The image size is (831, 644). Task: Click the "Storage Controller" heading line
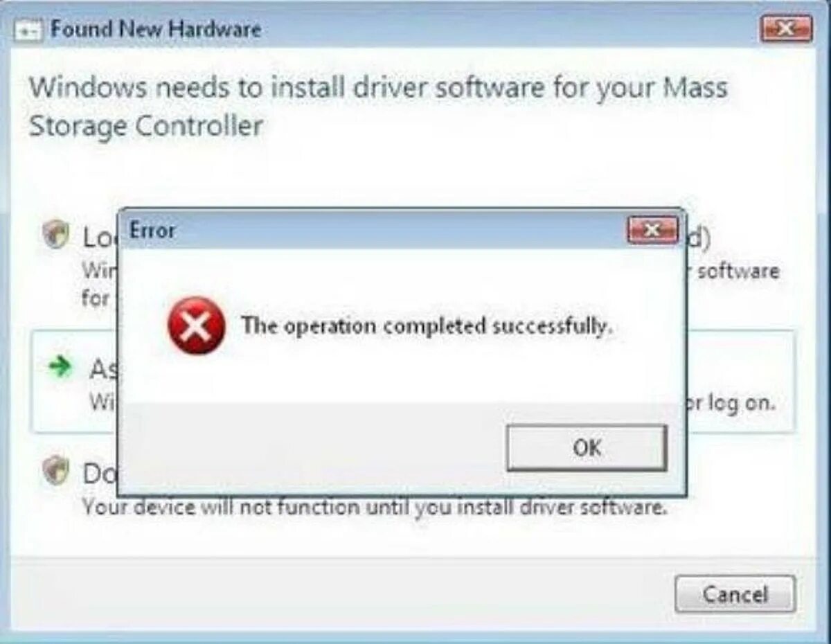(x=145, y=127)
